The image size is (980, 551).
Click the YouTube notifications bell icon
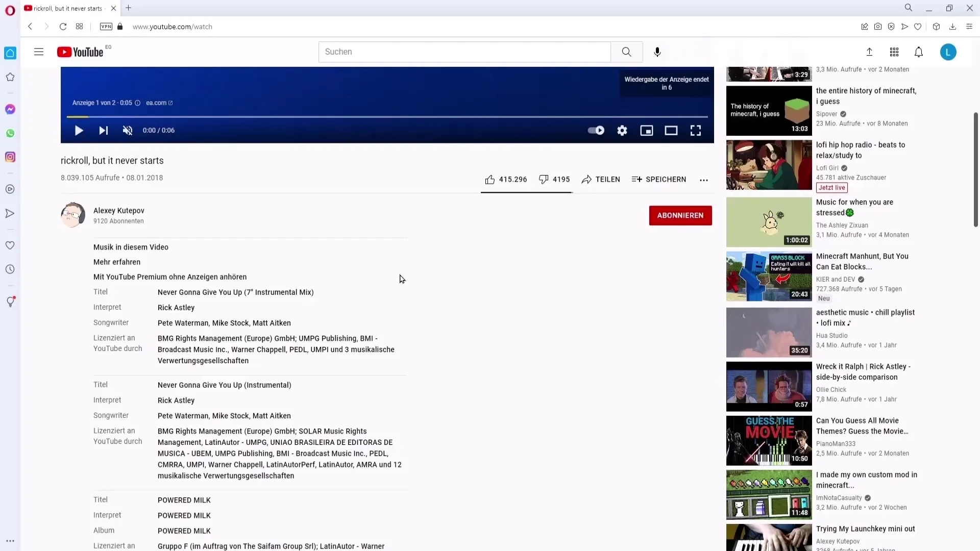coord(919,52)
